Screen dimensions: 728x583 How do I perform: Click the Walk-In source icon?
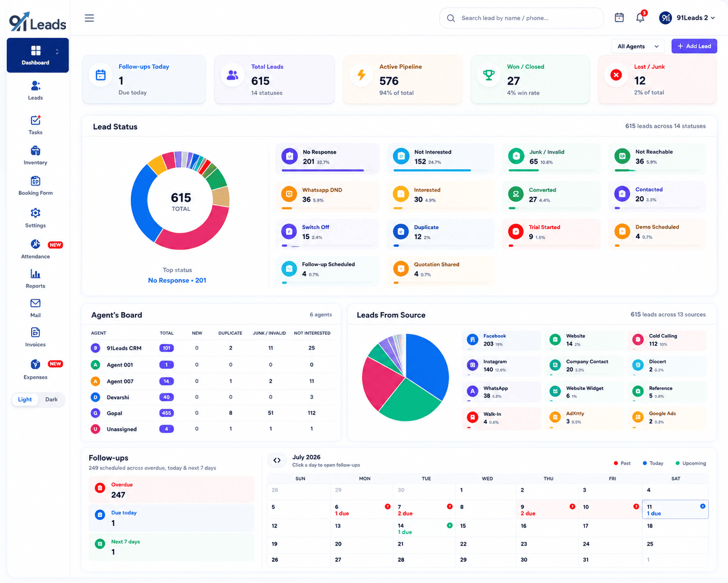[473, 417]
